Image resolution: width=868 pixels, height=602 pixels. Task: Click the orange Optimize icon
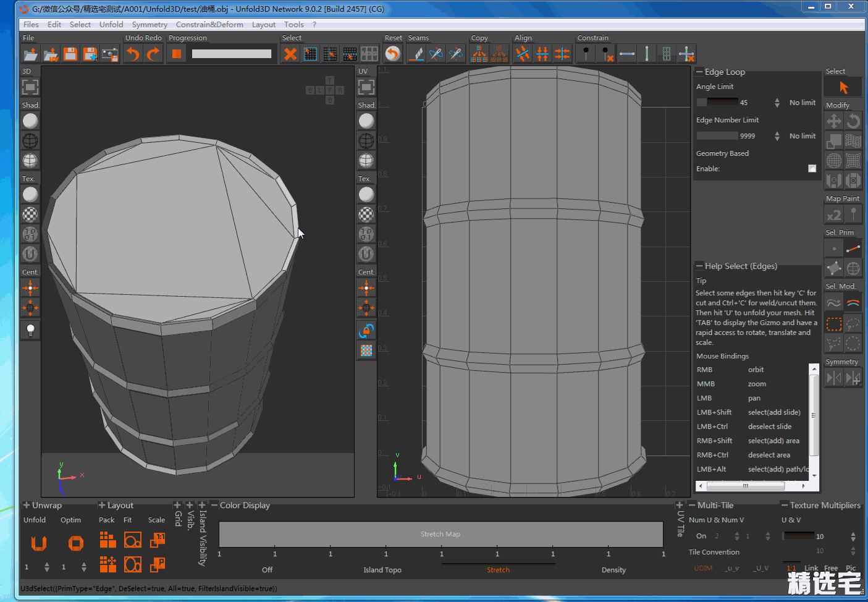point(76,543)
